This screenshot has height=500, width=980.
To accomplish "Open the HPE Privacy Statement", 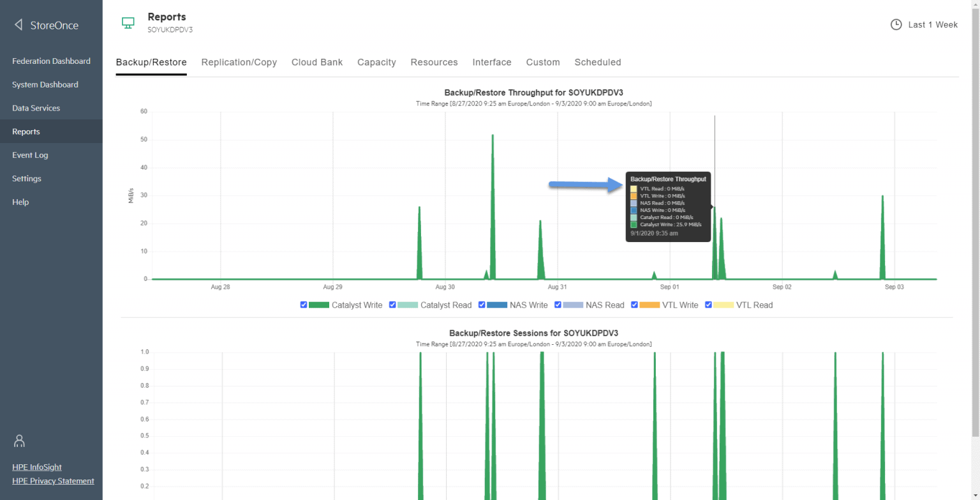I will [53, 481].
